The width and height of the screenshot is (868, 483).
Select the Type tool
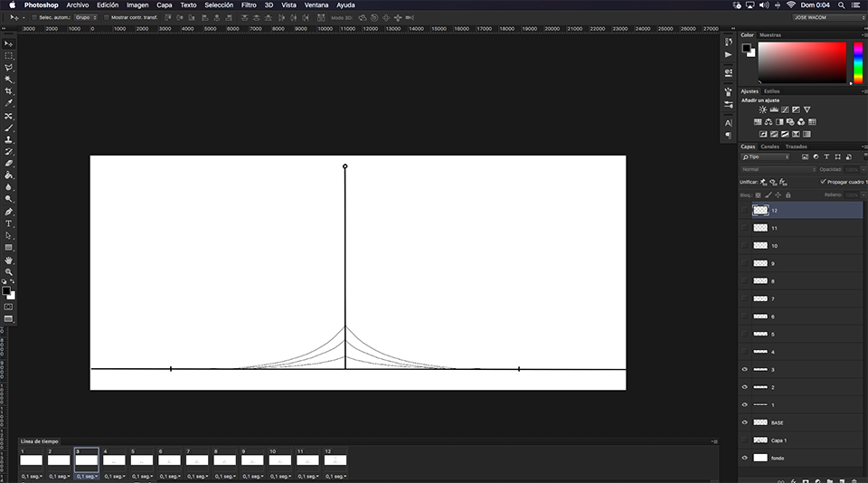(8, 223)
